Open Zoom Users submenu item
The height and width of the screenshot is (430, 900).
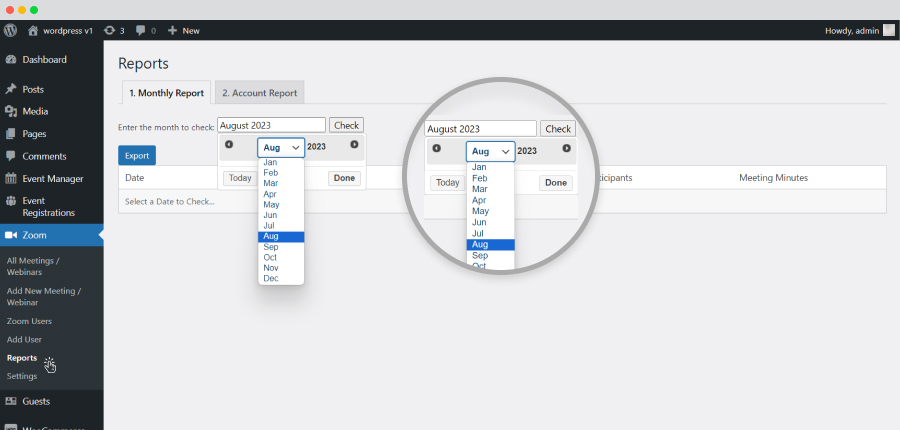29,321
